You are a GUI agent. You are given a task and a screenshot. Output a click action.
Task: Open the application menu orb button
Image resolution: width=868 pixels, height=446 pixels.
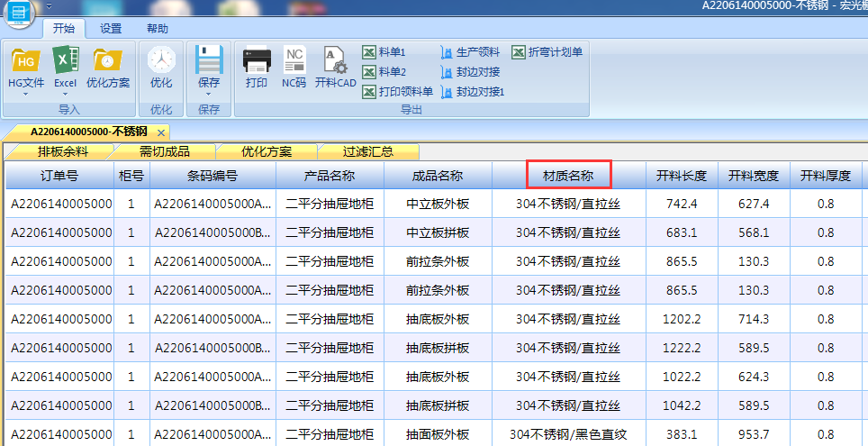(19, 13)
